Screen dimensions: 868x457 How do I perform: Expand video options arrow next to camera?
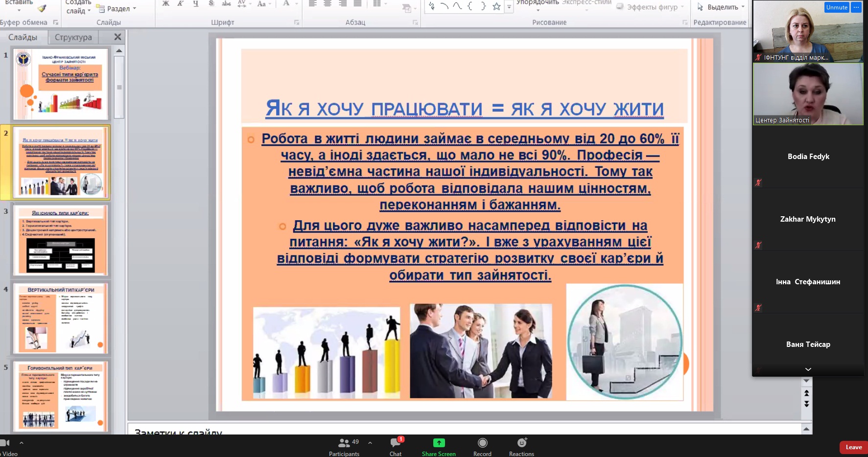[x=22, y=443]
